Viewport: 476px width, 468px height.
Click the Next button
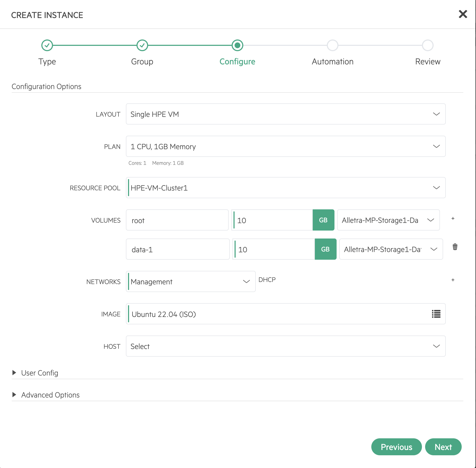coord(443,447)
